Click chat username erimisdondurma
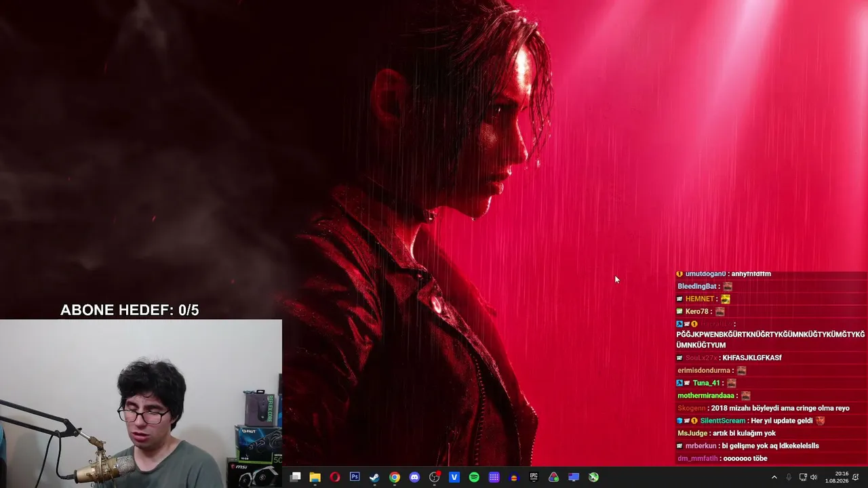The image size is (868, 488). pos(704,371)
